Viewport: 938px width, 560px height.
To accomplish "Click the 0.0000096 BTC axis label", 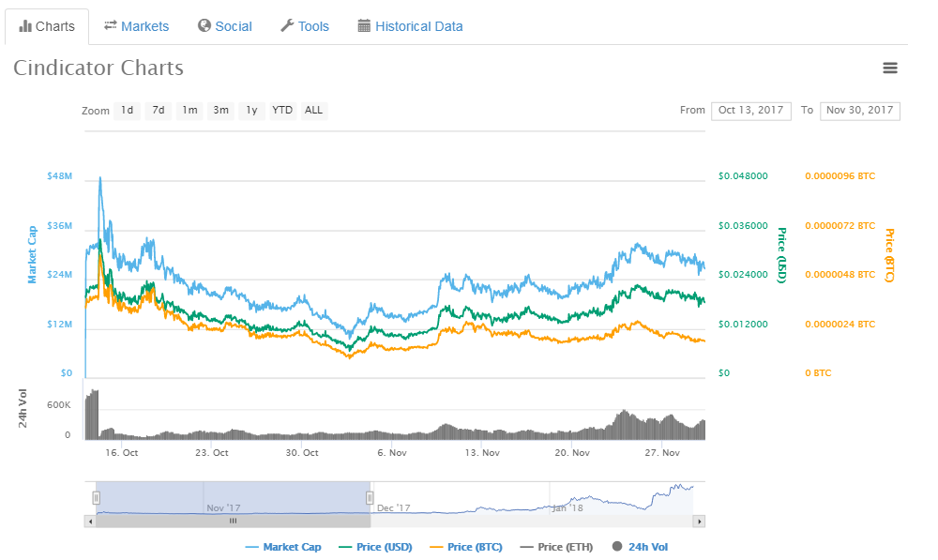I will click(x=840, y=176).
